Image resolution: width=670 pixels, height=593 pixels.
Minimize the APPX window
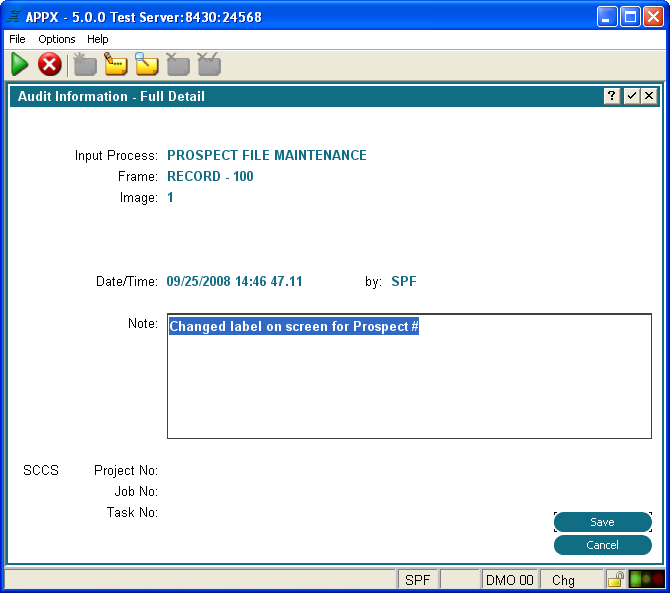tap(607, 17)
